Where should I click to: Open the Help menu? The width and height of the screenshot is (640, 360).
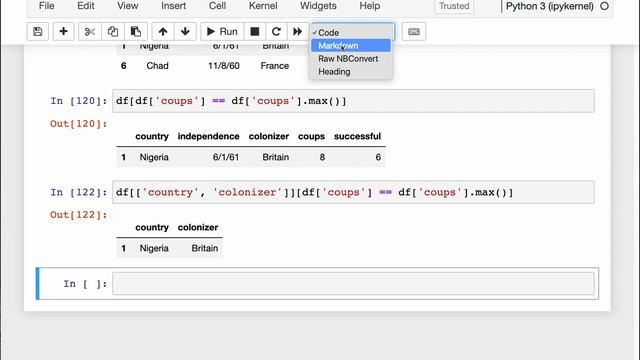(370, 6)
